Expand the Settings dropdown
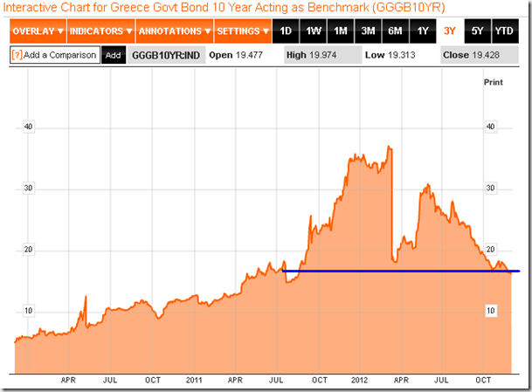Image resolution: width=532 pixels, height=392 pixels. point(242,31)
